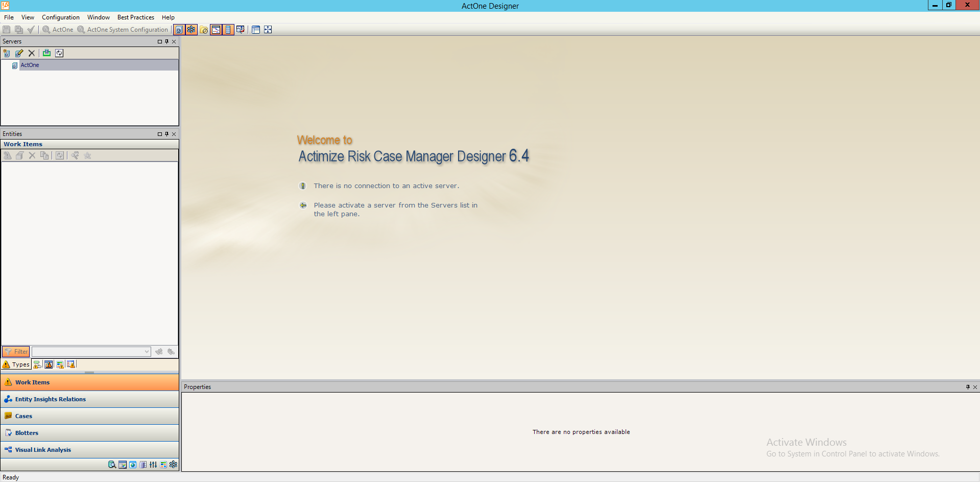
Task: Toggle the calculator-style panel toolbar icon
Action: (228, 30)
